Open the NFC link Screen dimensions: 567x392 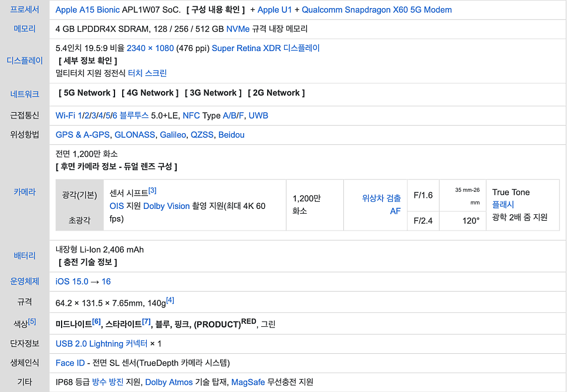(x=191, y=116)
